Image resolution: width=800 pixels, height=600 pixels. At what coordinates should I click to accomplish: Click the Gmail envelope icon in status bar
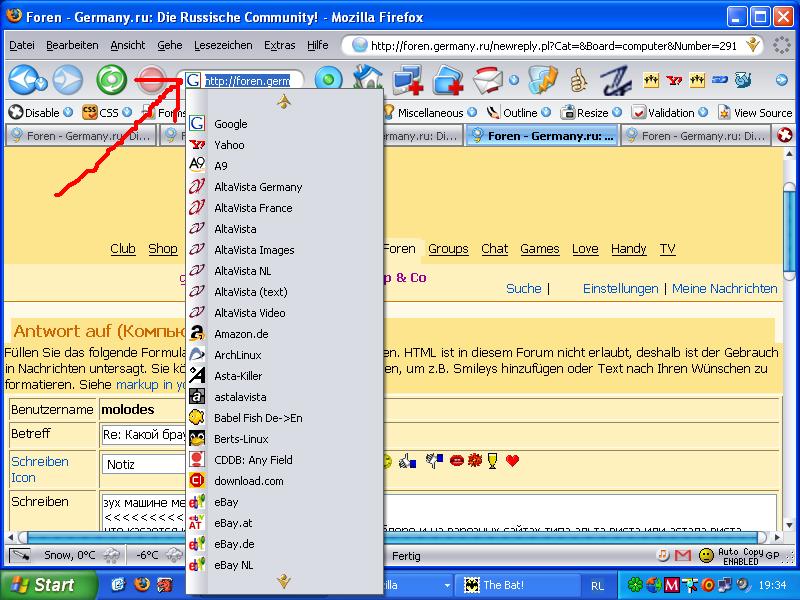[x=683, y=555]
